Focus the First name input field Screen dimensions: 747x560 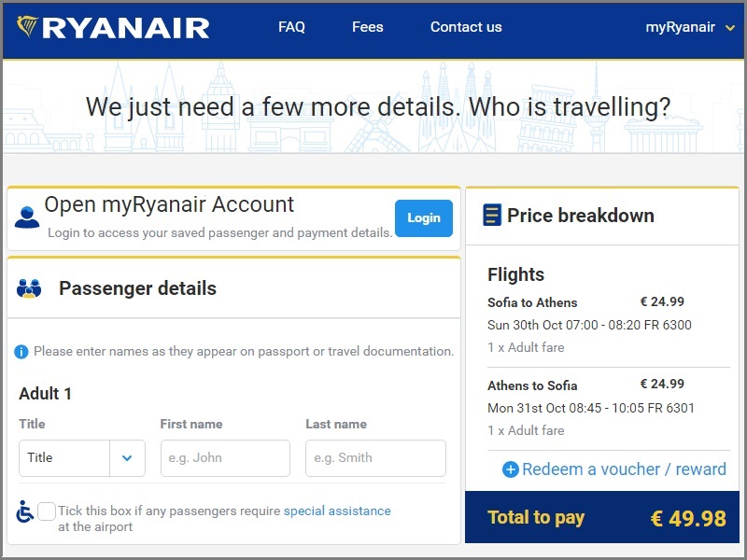(225, 458)
